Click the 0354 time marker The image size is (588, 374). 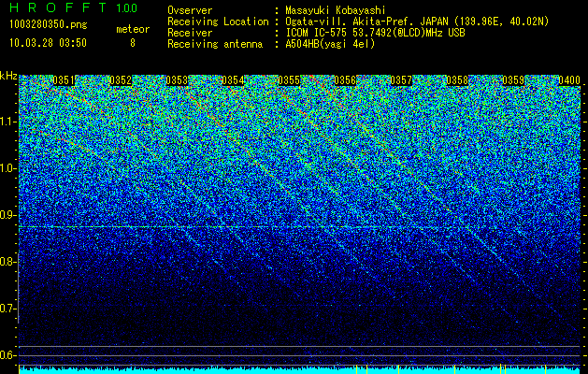pos(233,80)
